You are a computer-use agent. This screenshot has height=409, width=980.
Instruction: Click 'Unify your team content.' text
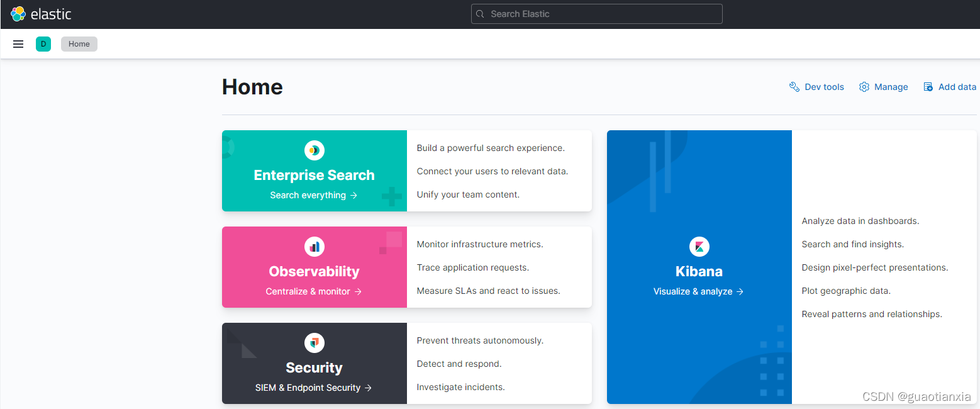(468, 194)
